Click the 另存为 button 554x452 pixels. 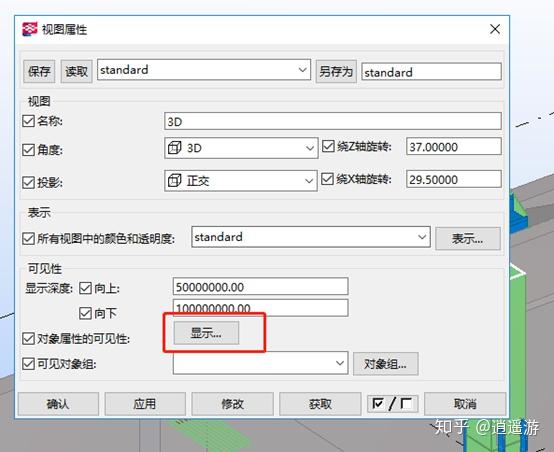click(336, 71)
